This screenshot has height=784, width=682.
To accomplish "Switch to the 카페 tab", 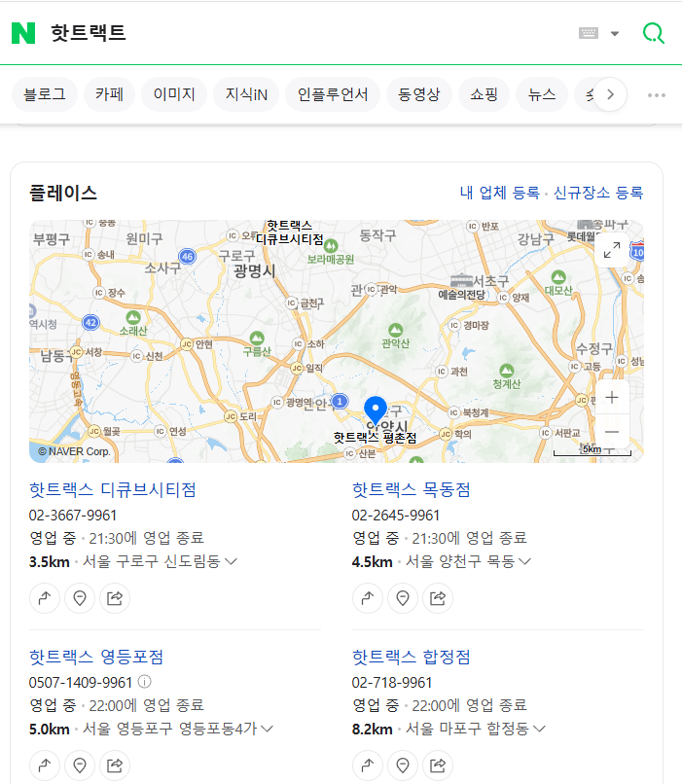I will (x=109, y=94).
